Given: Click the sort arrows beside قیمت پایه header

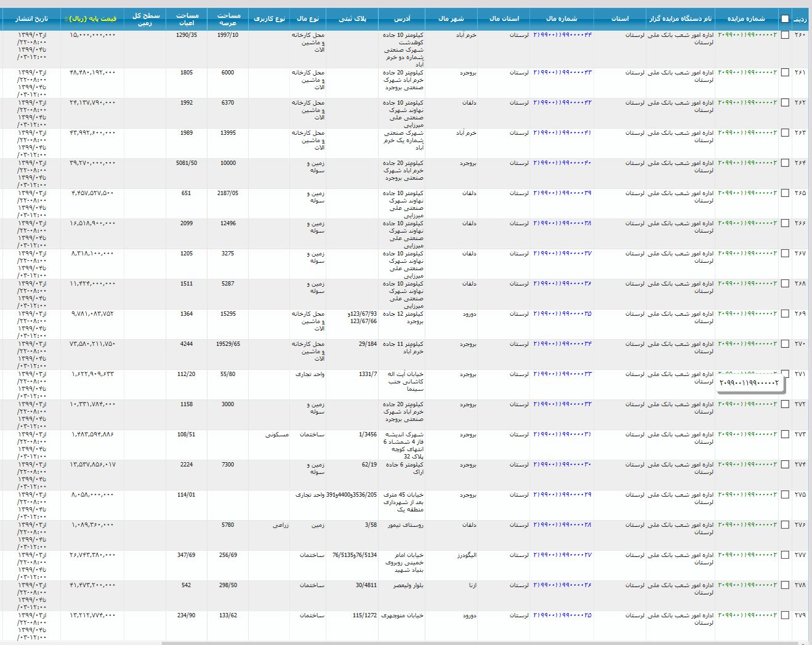Looking at the screenshot, I should (x=66, y=19).
